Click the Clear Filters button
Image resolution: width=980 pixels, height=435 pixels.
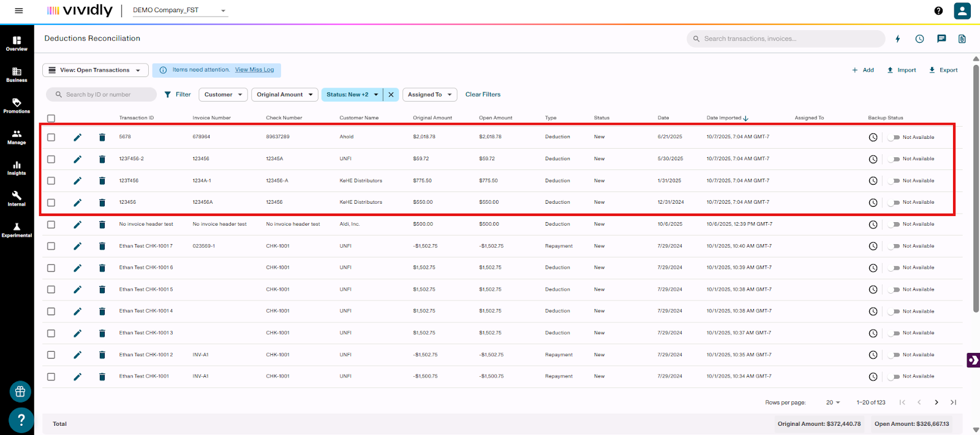[x=483, y=94]
